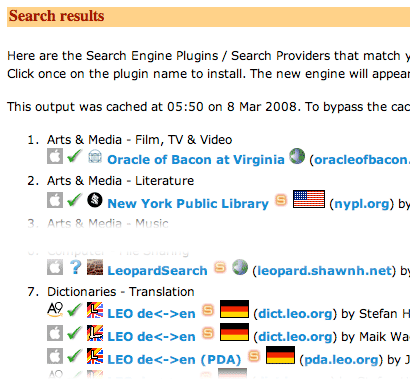Click the globe icon next to leopard.shawnh.net
The width and height of the screenshot is (410, 392).
240,267
